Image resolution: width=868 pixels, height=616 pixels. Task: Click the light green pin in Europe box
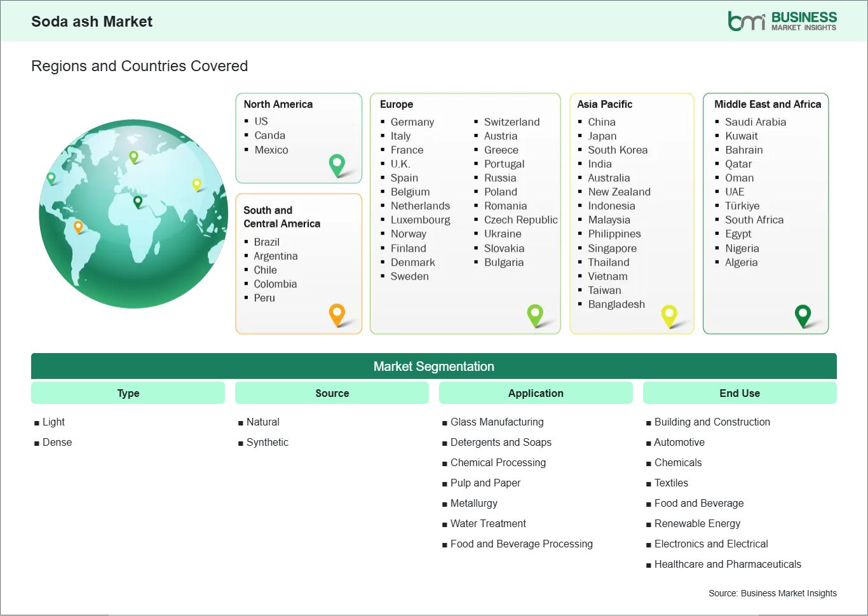click(535, 315)
